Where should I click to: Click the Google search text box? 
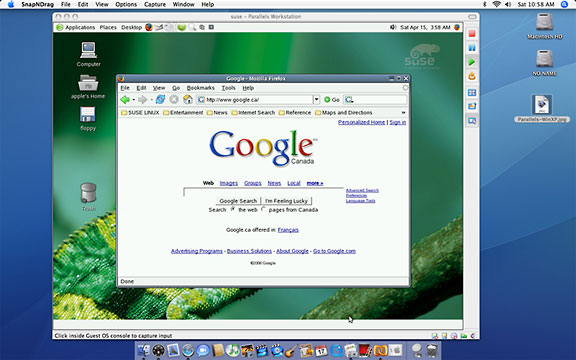(x=263, y=192)
